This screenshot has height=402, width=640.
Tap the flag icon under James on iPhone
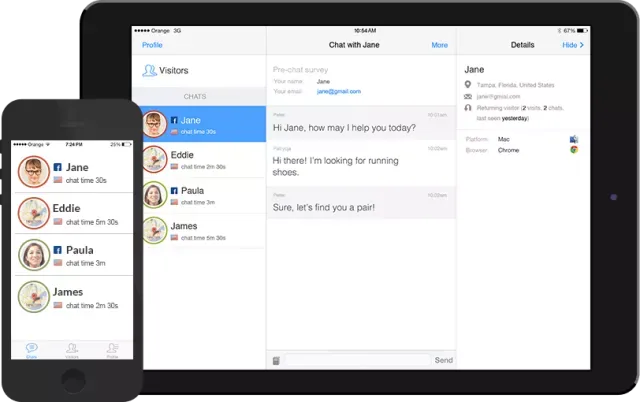pyautogui.click(x=58, y=305)
